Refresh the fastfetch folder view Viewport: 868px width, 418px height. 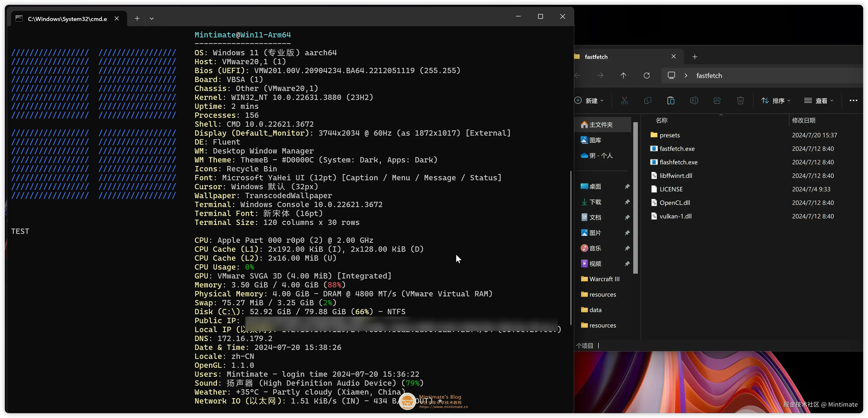tap(647, 75)
